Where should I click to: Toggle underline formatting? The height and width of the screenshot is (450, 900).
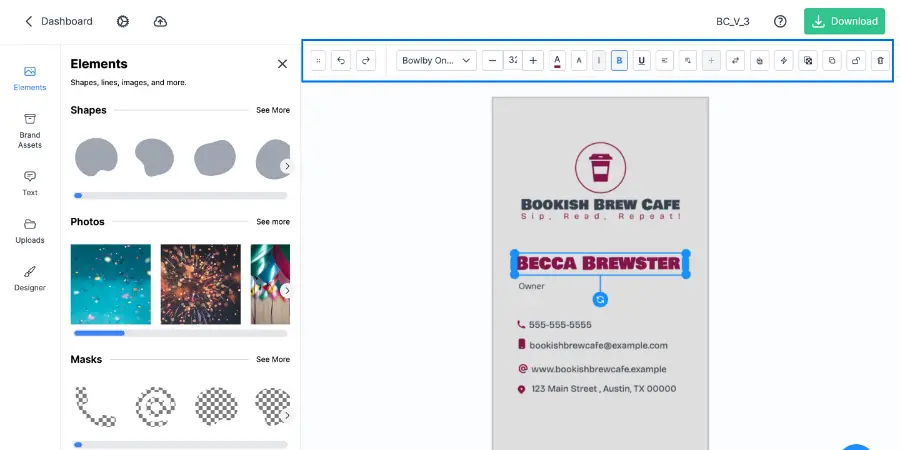pyautogui.click(x=641, y=60)
